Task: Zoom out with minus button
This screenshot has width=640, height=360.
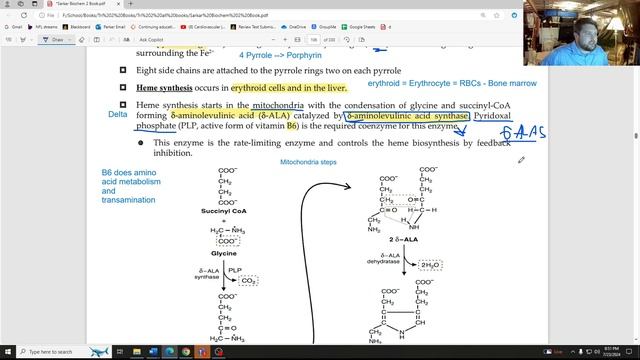Action: tap(273, 40)
